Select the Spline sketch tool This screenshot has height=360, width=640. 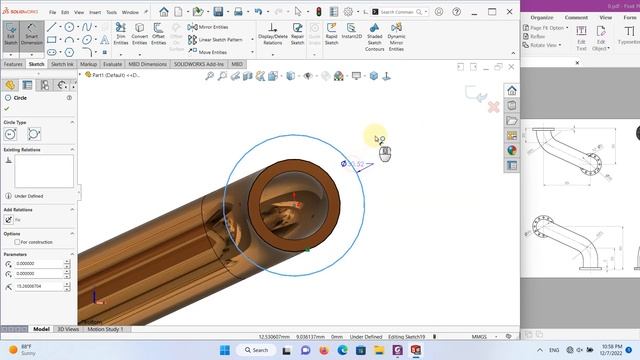[x=87, y=27]
